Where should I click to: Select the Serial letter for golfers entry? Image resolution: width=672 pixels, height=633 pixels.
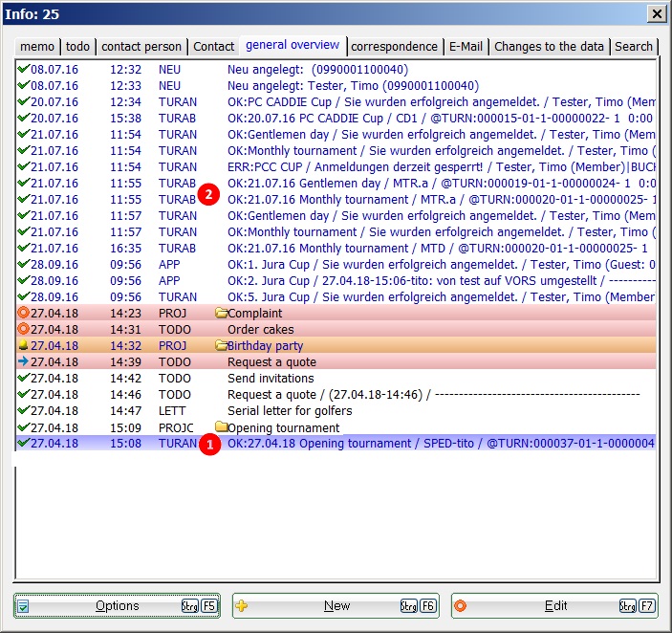point(290,411)
